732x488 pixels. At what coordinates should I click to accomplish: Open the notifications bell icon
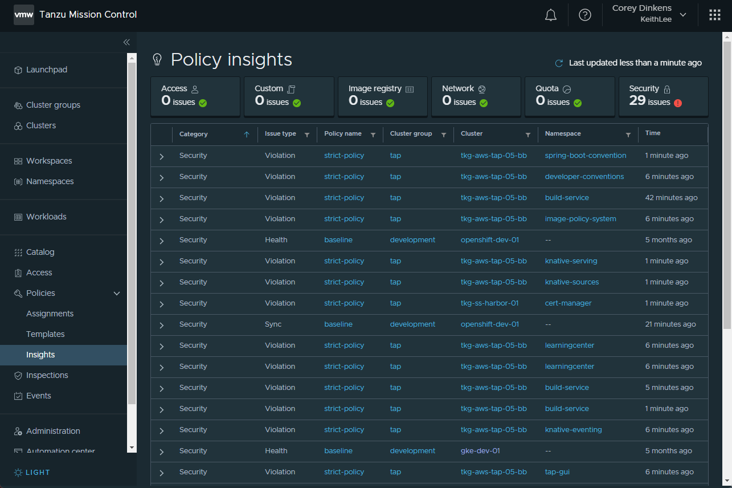coord(550,15)
